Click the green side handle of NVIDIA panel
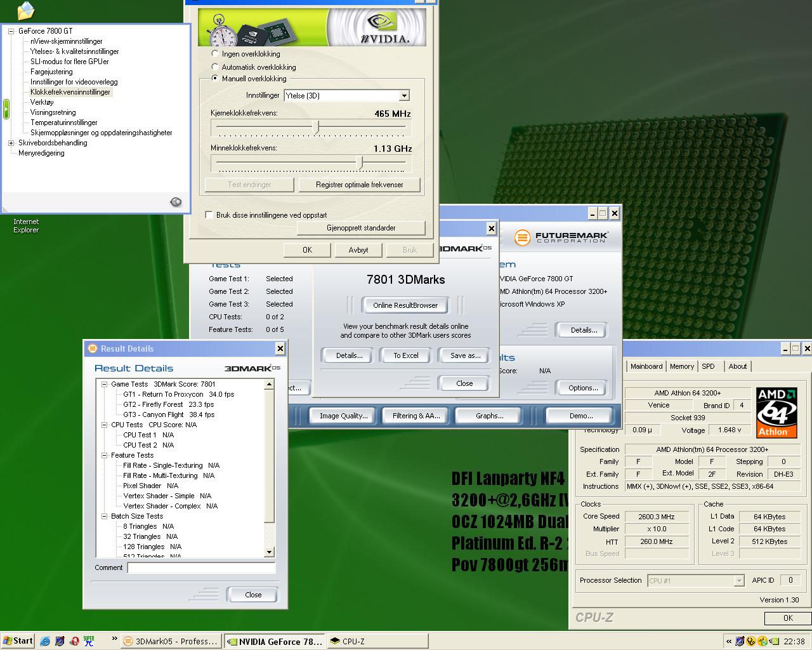Image resolution: width=812 pixels, height=650 pixels. coord(6,109)
